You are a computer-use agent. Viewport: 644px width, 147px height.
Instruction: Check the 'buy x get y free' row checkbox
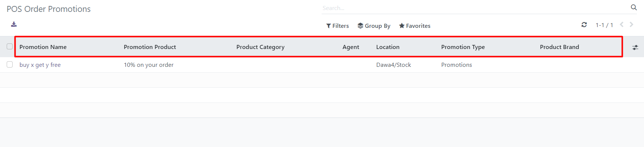click(x=10, y=65)
